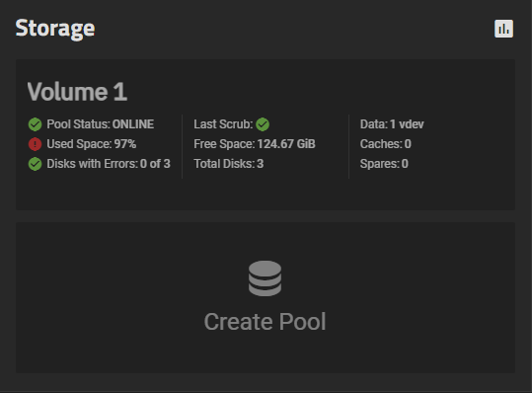Click the Spares: 0 entry
This screenshot has height=393, width=532.
point(384,164)
